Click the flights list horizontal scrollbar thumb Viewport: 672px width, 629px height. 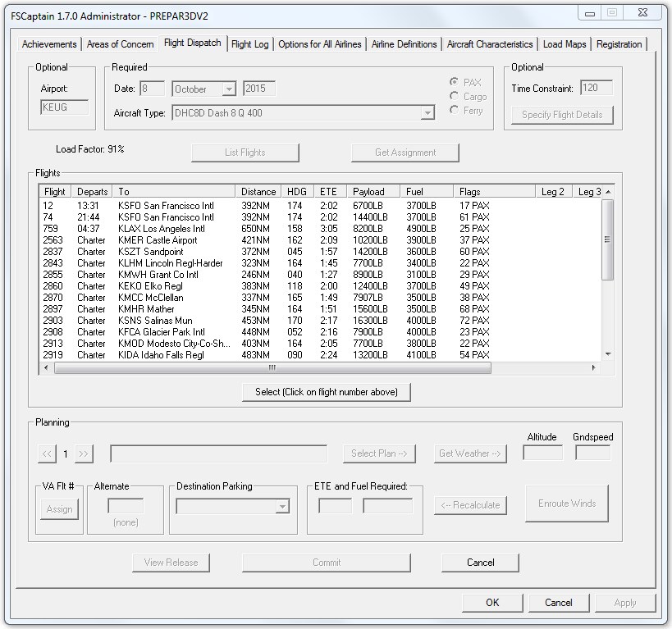(x=272, y=367)
